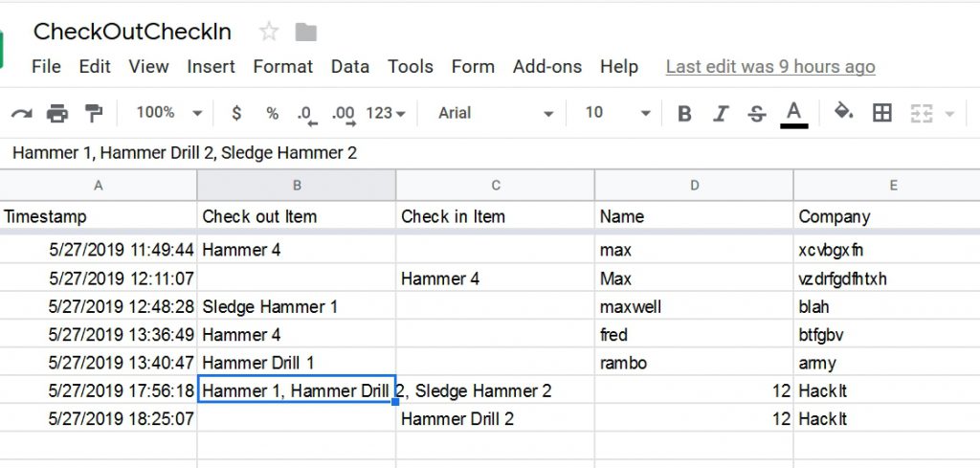Click the 'Last edit was 9 hours ago' link
This screenshot has width=980, height=468.
click(x=769, y=66)
